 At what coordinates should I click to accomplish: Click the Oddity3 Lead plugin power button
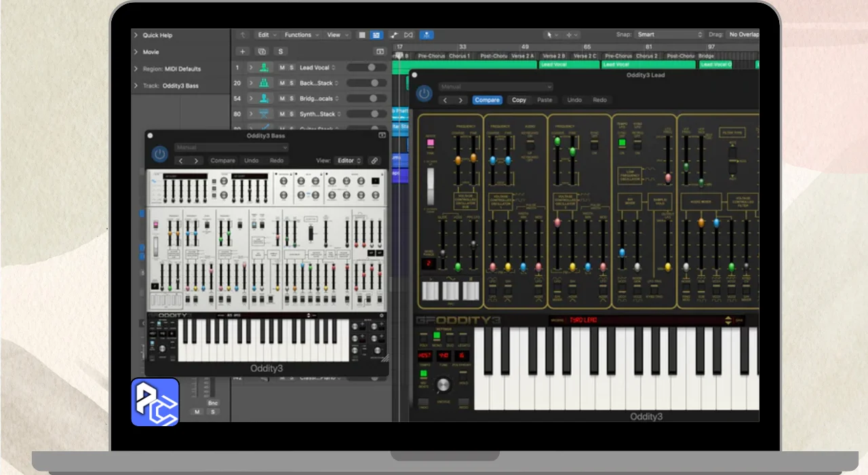(425, 94)
